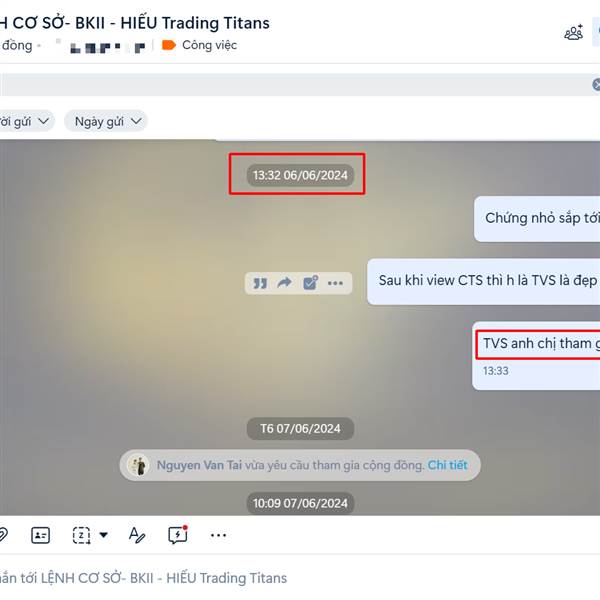600x600 pixels.
Task: Open the Chi tiết link
Action: coord(447,465)
